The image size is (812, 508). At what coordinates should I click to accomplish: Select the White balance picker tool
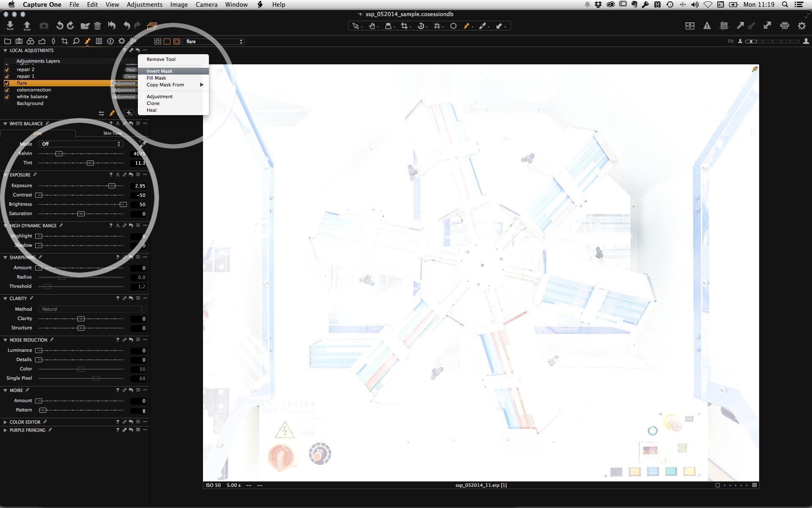click(483, 26)
